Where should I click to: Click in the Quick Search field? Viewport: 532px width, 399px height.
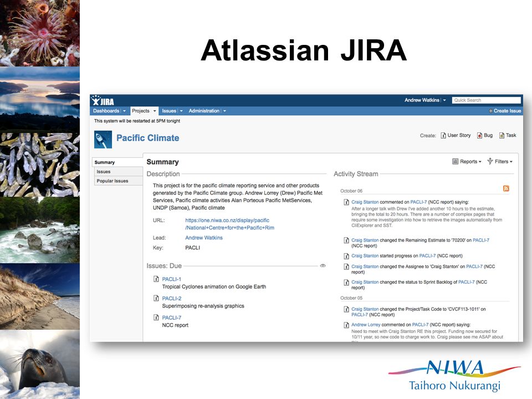point(486,100)
